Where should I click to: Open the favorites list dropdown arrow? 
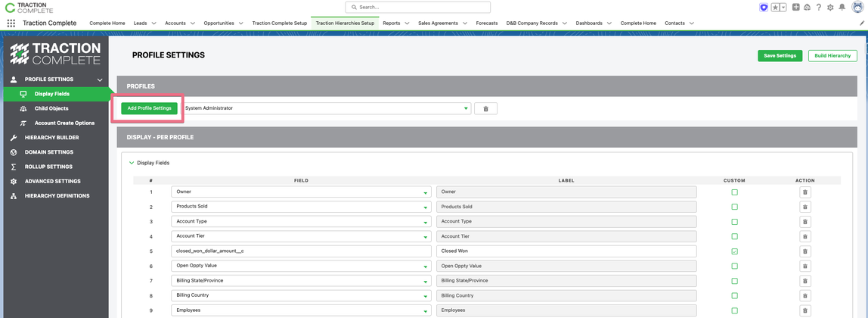coord(783,8)
